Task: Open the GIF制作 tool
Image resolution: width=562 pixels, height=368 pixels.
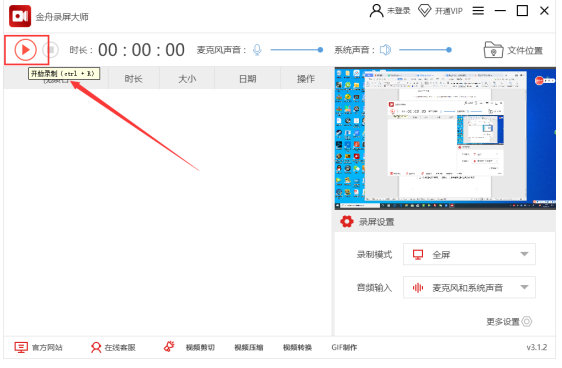Action: click(x=344, y=347)
